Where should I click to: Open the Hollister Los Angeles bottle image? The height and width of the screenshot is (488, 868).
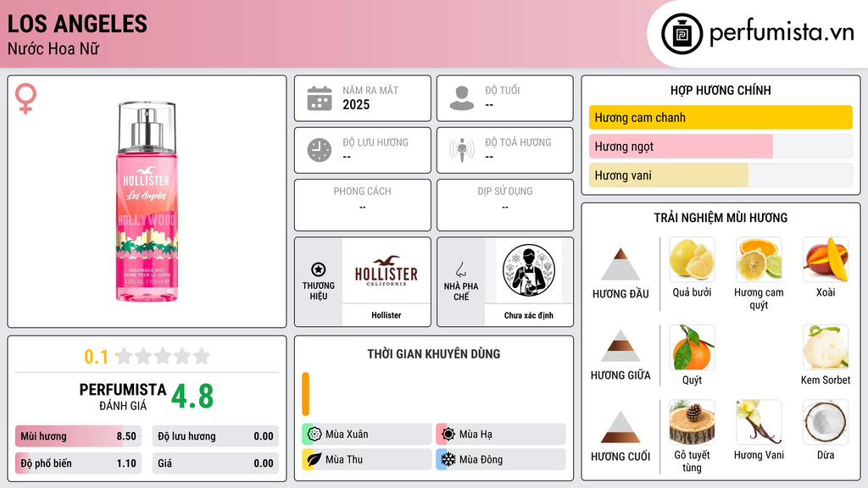point(147,202)
